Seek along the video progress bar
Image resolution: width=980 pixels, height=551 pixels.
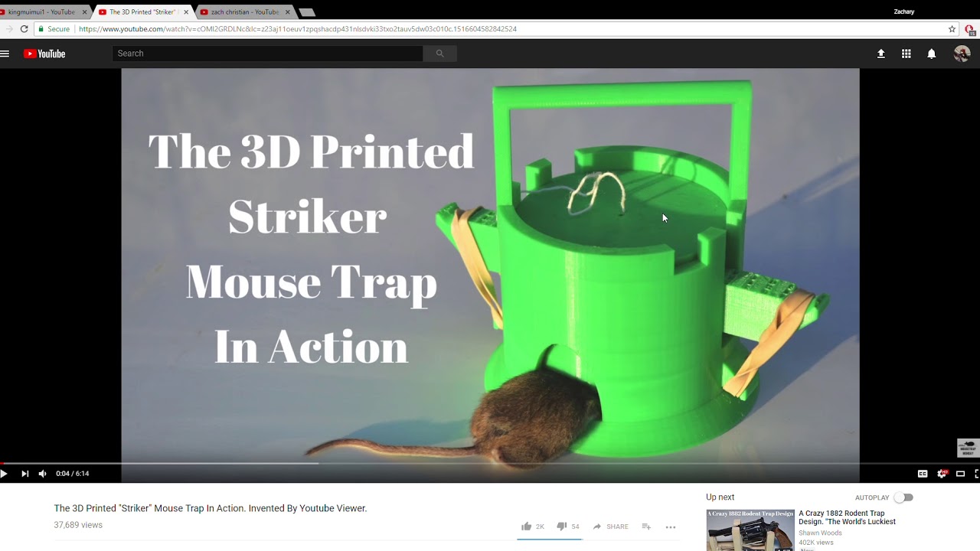[x=490, y=463]
